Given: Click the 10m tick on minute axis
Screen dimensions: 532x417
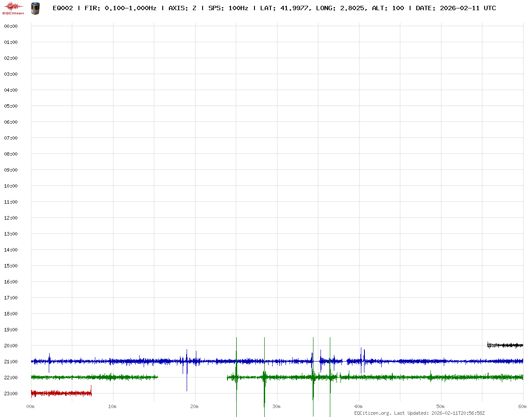Looking at the screenshot, I should (113, 406).
